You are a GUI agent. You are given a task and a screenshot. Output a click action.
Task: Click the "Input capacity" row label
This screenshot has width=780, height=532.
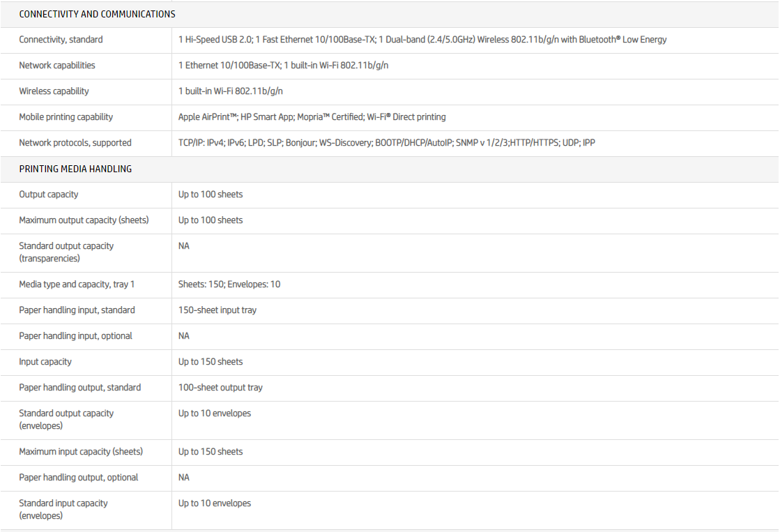[45, 362]
